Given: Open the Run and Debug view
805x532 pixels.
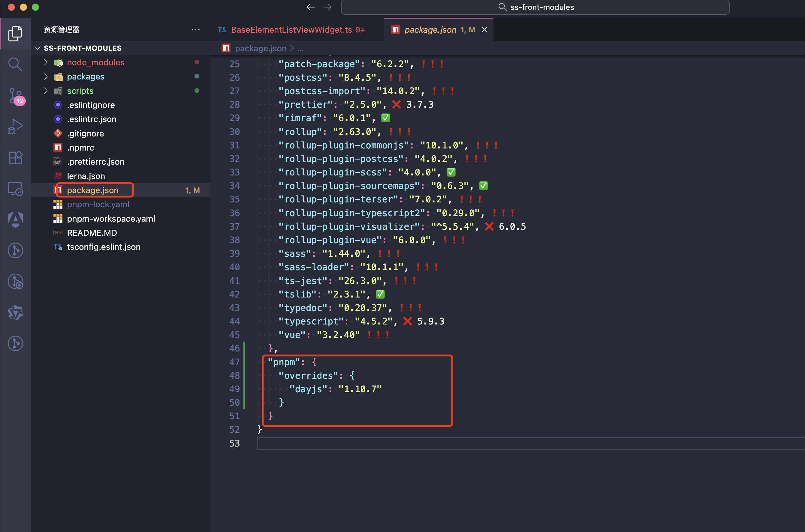Looking at the screenshot, I should [x=15, y=127].
